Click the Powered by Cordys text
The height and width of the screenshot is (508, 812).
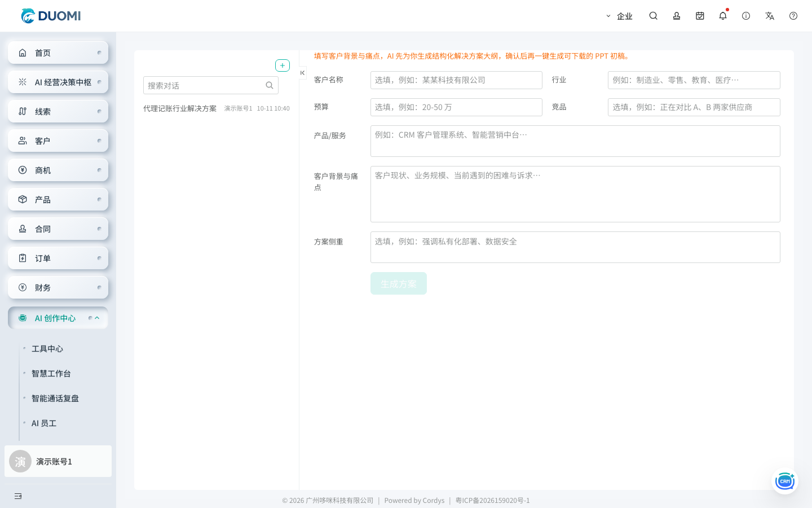(x=414, y=501)
